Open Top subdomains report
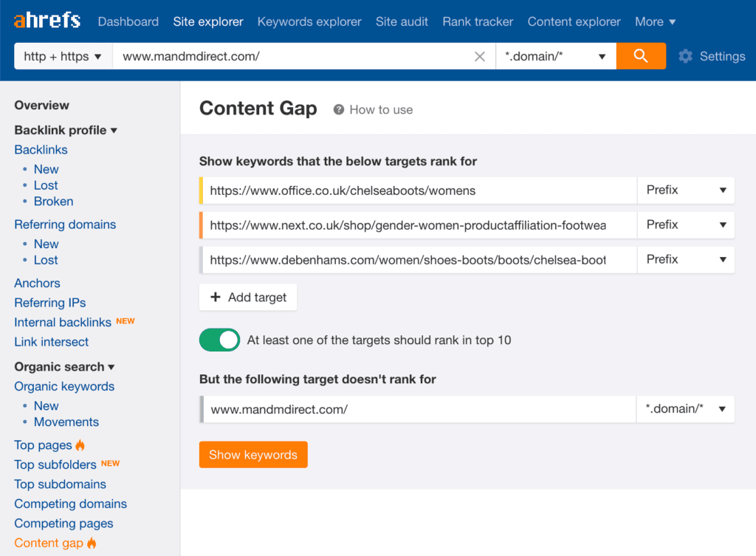This screenshot has height=556, width=756. click(61, 484)
